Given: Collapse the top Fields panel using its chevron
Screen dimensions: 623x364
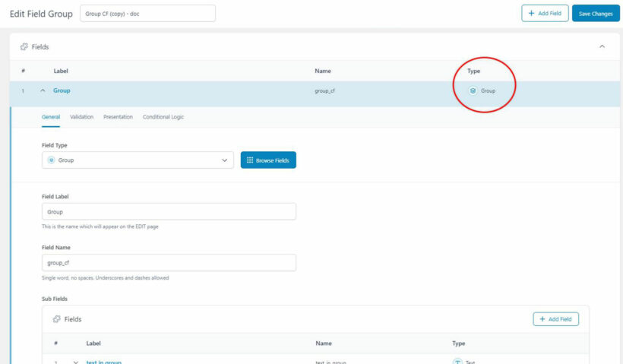Looking at the screenshot, I should click(602, 47).
